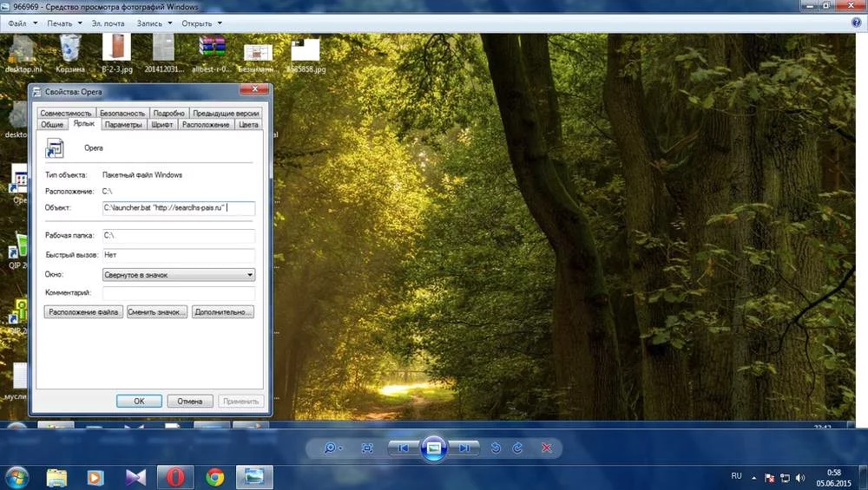Open Windows Explorer from the taskbar
Image resolution: width=868 pixels, height=490 pixels.
(x=56, y=477)
